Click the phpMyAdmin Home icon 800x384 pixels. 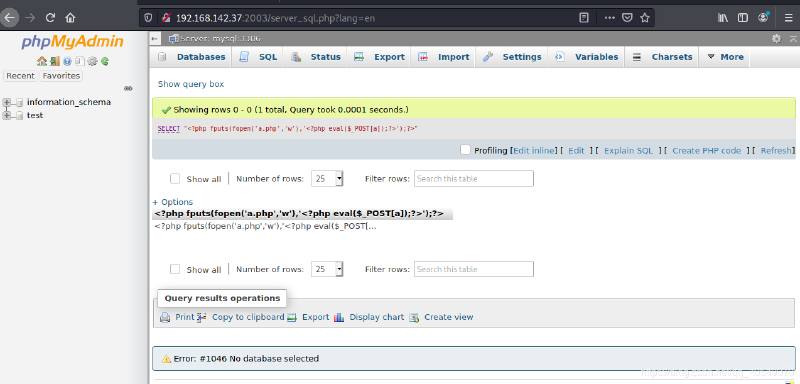point(42,61)
